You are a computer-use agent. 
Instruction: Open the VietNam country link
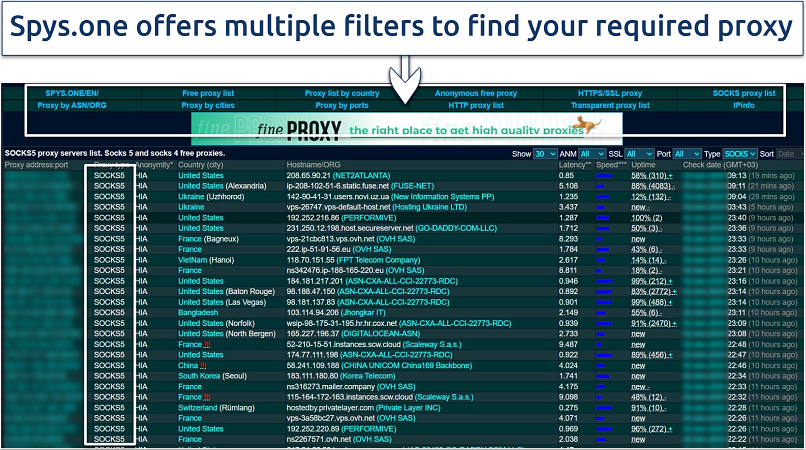pos(194,260)
